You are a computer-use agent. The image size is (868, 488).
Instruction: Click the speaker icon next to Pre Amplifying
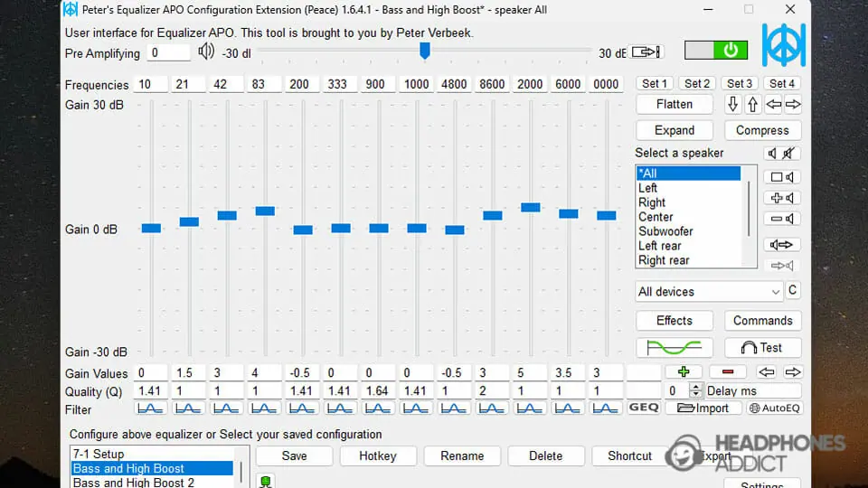coord(207,52)
